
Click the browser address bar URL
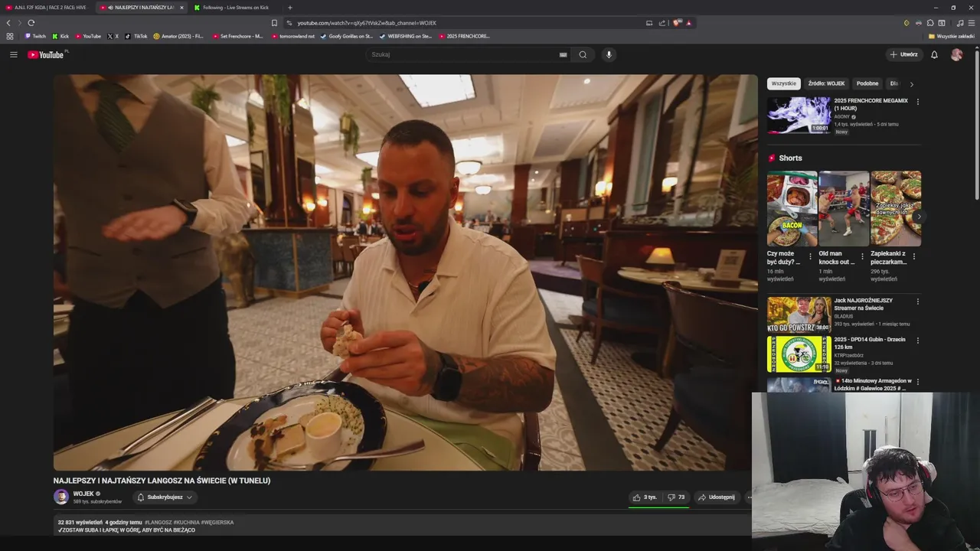coord(367,23)
